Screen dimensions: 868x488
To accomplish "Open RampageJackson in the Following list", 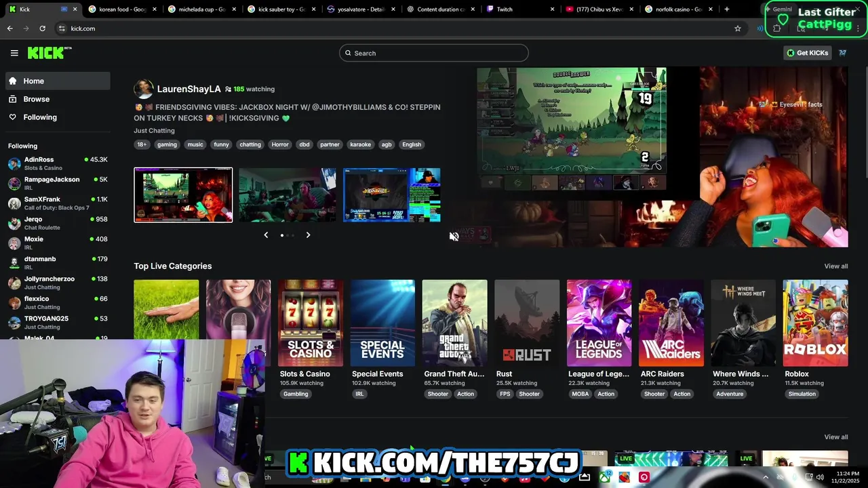I will click(58, 183).
